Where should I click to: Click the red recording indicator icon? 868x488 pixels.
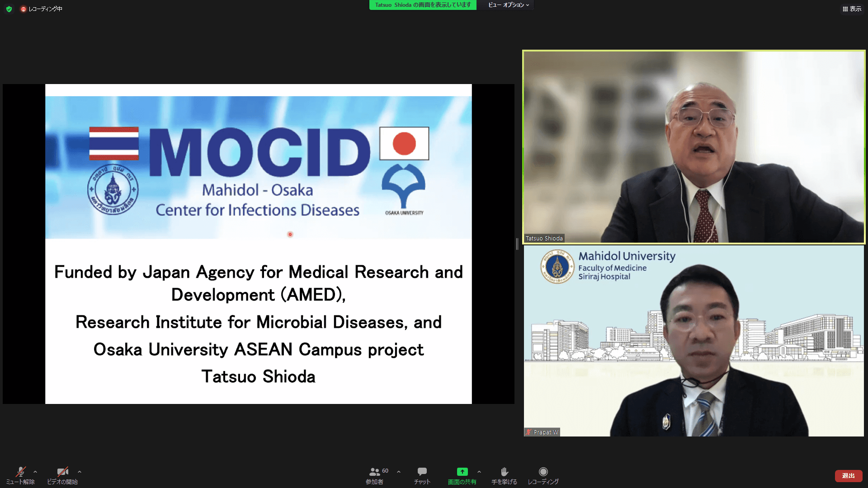(24, 9)
